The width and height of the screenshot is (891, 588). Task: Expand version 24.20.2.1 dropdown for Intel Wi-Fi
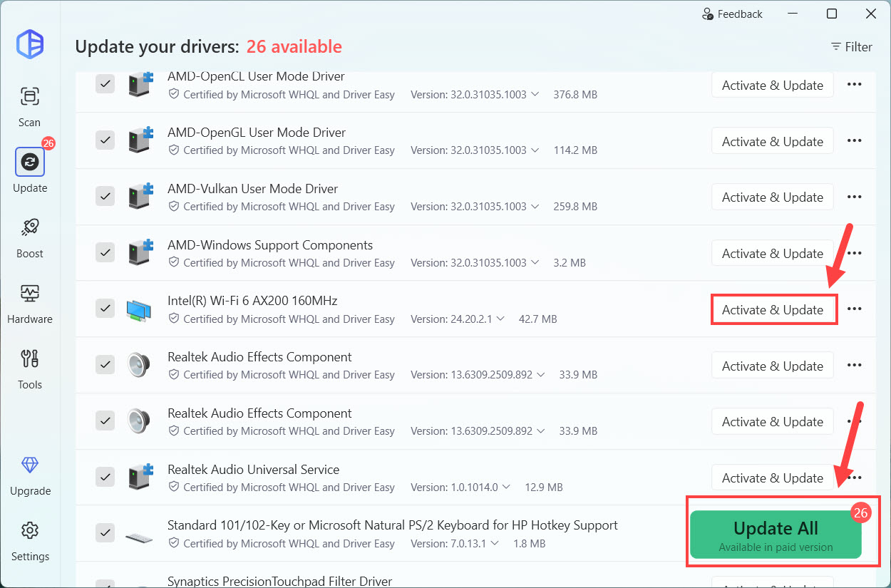click(x=500, y=319)
